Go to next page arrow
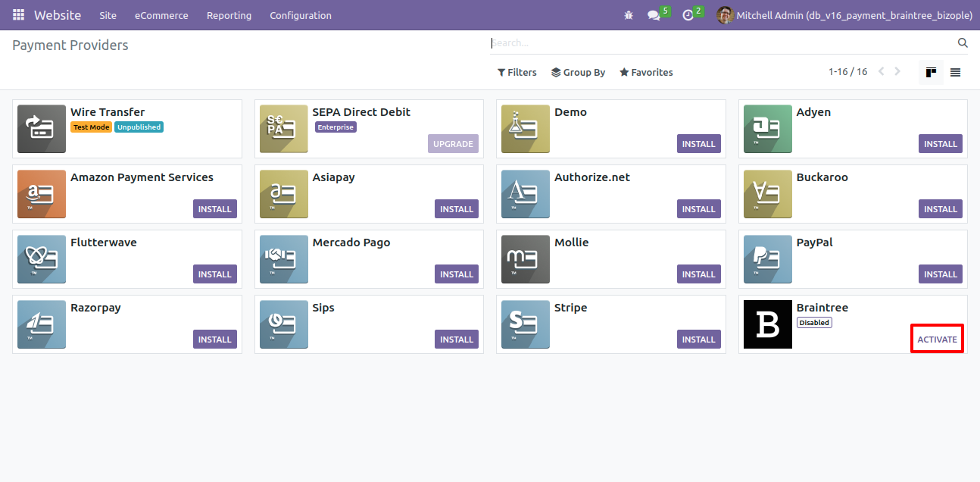Viewport: 980px width, 482px height. click(x=897, y=72)
